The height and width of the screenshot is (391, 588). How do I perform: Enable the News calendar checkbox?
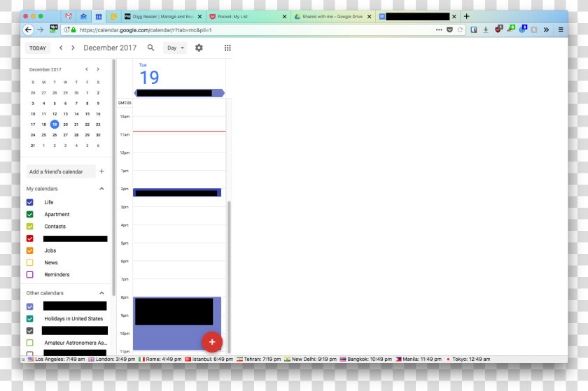29,262
